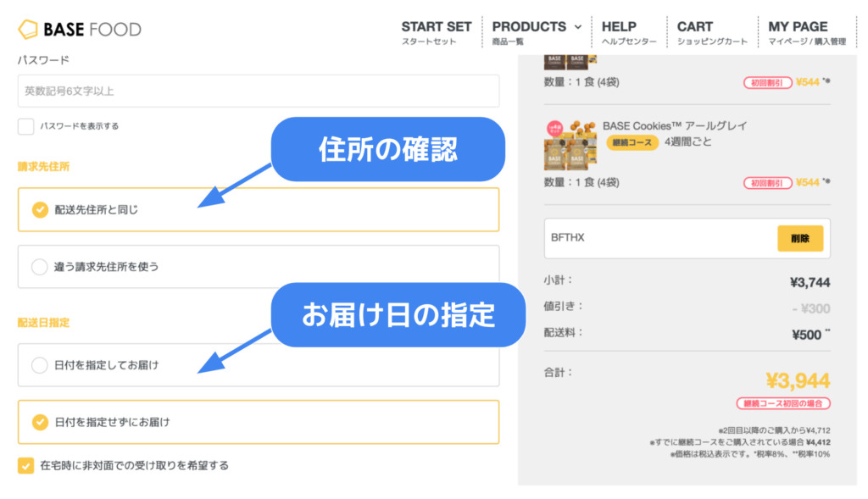Click the 削除 button to remove coupon
Image resolution: width=868 pixels, height=499 pixels.
coord(800,238)
